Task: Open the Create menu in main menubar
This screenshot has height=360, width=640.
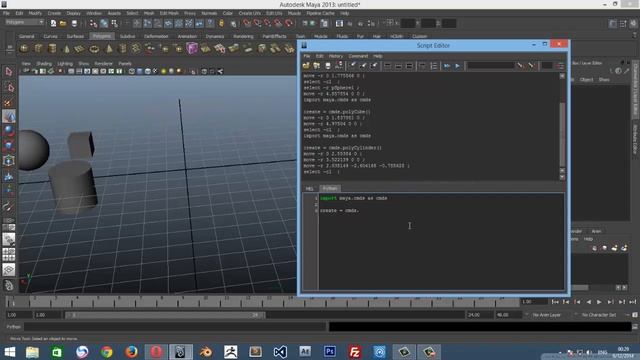Action: click(x=54, y=13)
